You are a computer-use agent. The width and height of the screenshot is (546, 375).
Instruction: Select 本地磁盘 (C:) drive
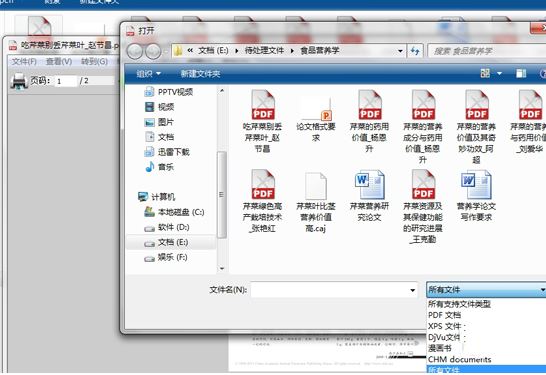174,212
